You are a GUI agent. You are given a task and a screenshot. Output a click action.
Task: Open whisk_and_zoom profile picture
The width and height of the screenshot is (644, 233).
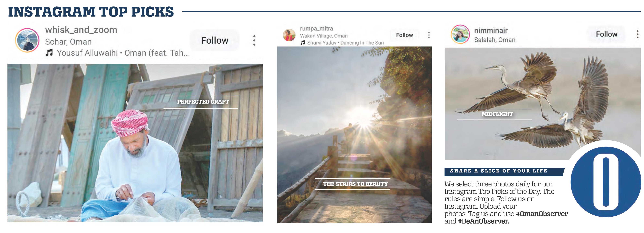(27, 40)
